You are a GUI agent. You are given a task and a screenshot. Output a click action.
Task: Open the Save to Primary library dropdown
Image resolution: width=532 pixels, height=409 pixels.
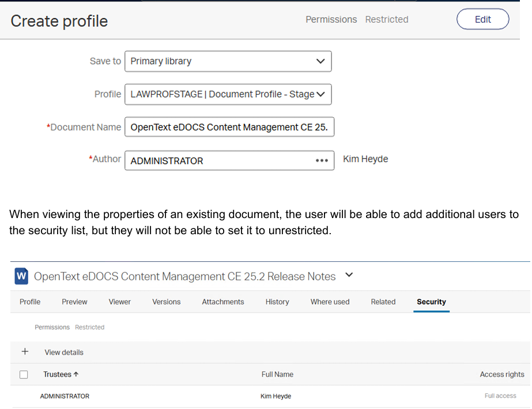tap(228, 61)
